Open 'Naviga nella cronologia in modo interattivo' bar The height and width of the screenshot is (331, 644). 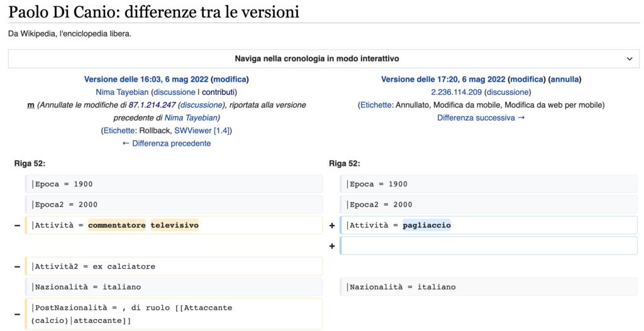(x=324, y=58)
